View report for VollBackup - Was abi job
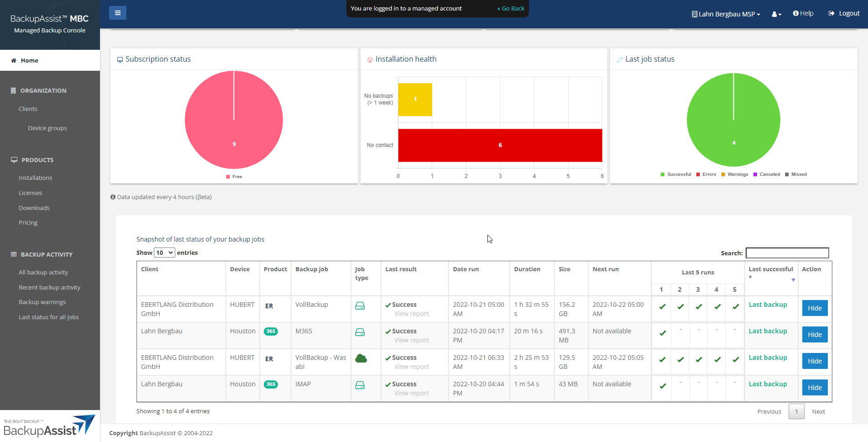The height and width of the screenshot is (442, 868). click(x=411, y=367)
